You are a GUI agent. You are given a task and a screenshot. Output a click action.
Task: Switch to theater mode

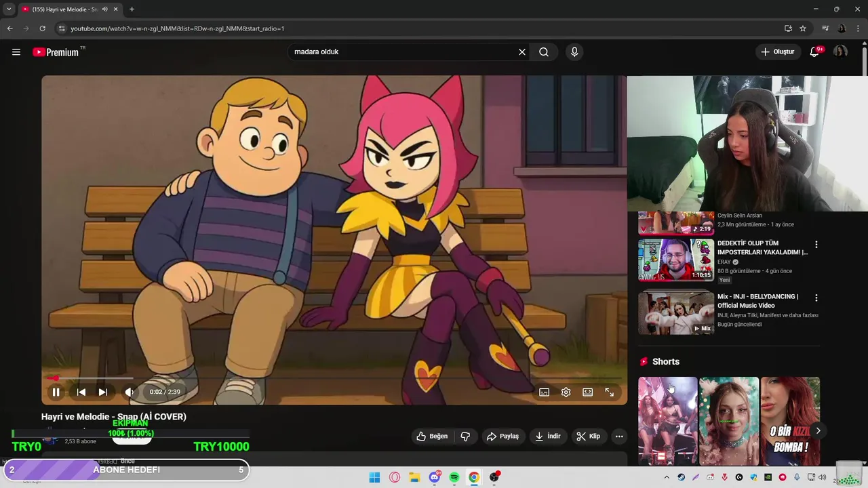tap(588, 392)
